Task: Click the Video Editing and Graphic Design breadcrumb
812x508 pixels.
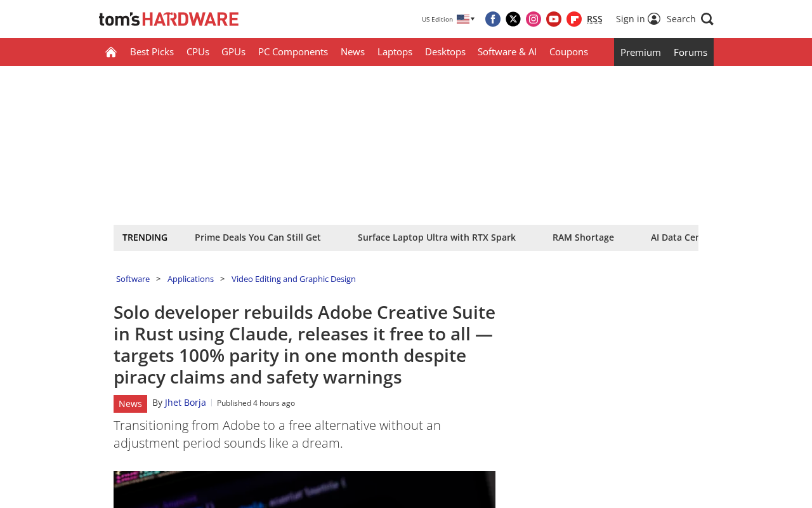Action: coord(294,279)
